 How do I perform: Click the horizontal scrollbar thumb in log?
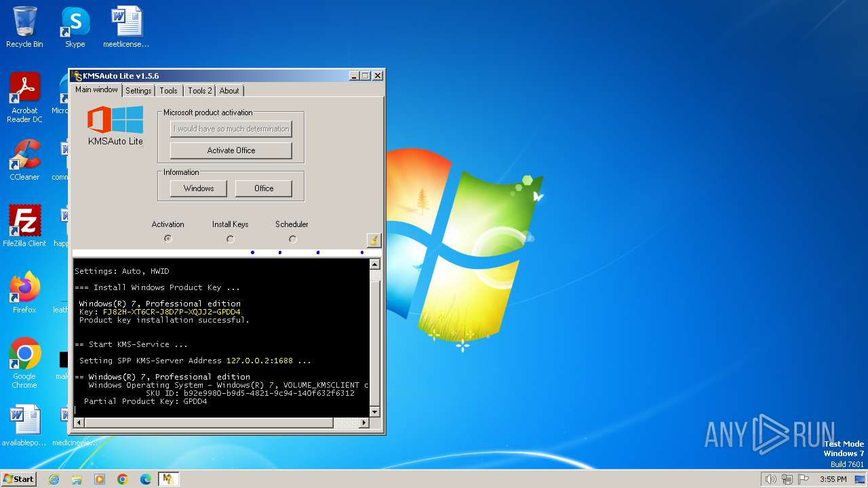(x=208, y=422)
